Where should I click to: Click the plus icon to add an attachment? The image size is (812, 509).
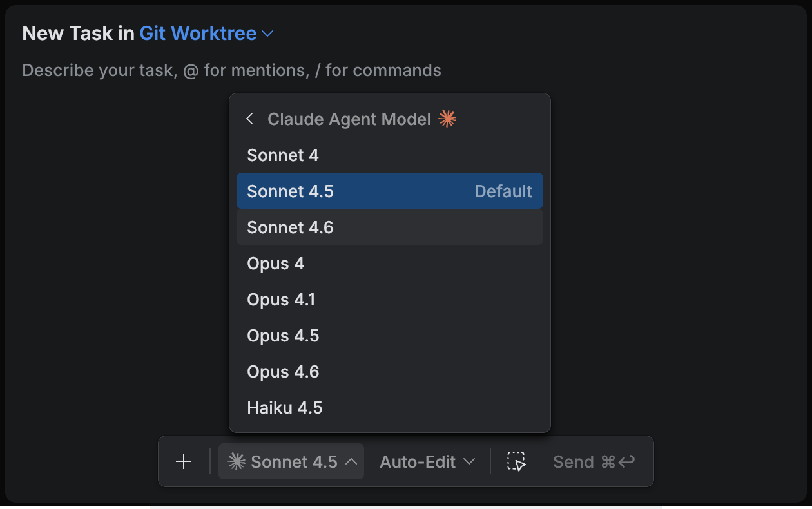click(184, 461)
